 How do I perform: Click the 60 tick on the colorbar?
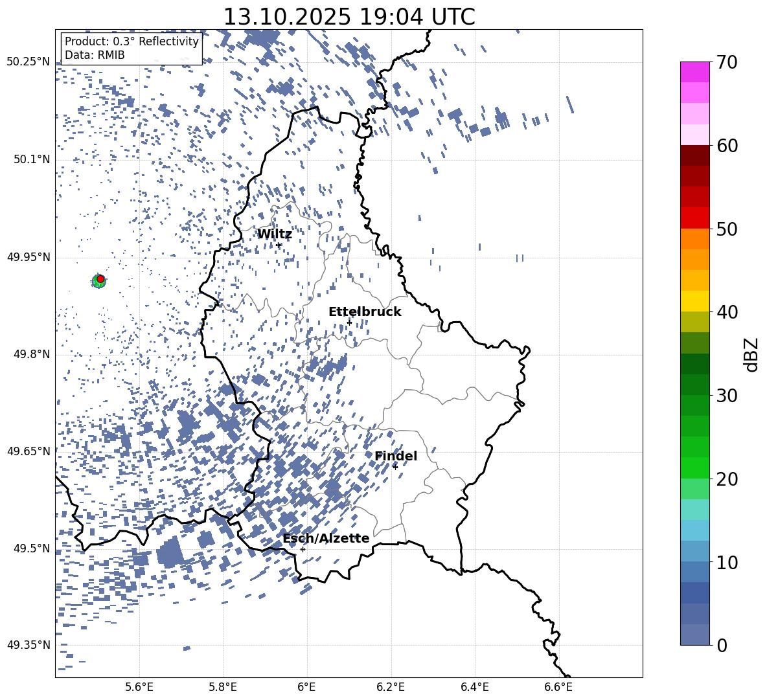click(x=726, y=146)
